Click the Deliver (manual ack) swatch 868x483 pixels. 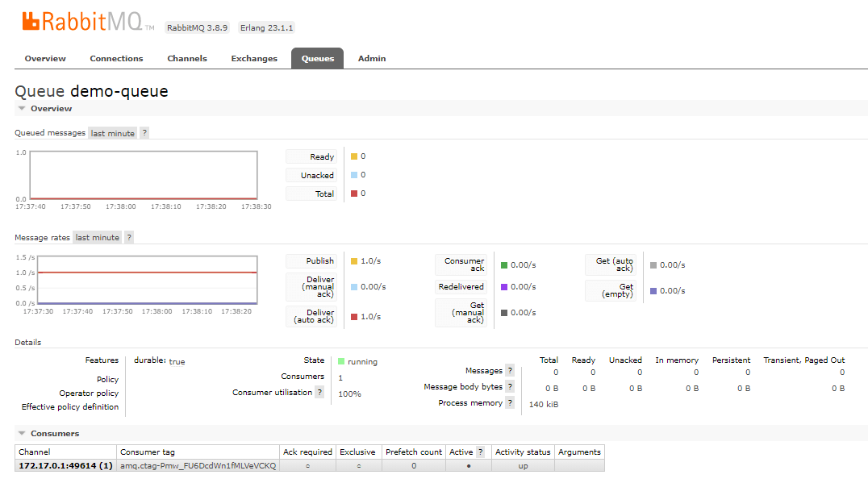pos(354,287)
